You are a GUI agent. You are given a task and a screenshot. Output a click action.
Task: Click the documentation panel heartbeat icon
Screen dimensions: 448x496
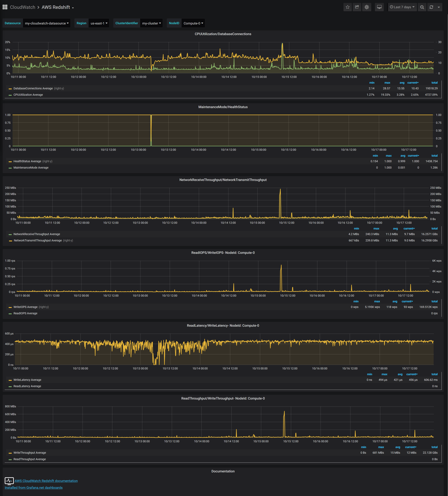[9, 481]
